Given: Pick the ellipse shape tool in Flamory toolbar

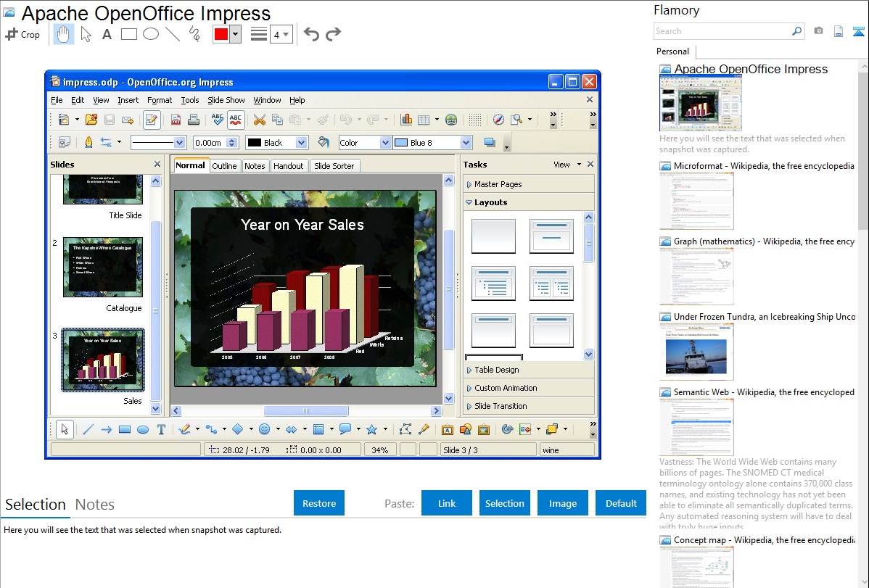Looking at the screenshot, I should pyautogui.click(x=151, y=34).
